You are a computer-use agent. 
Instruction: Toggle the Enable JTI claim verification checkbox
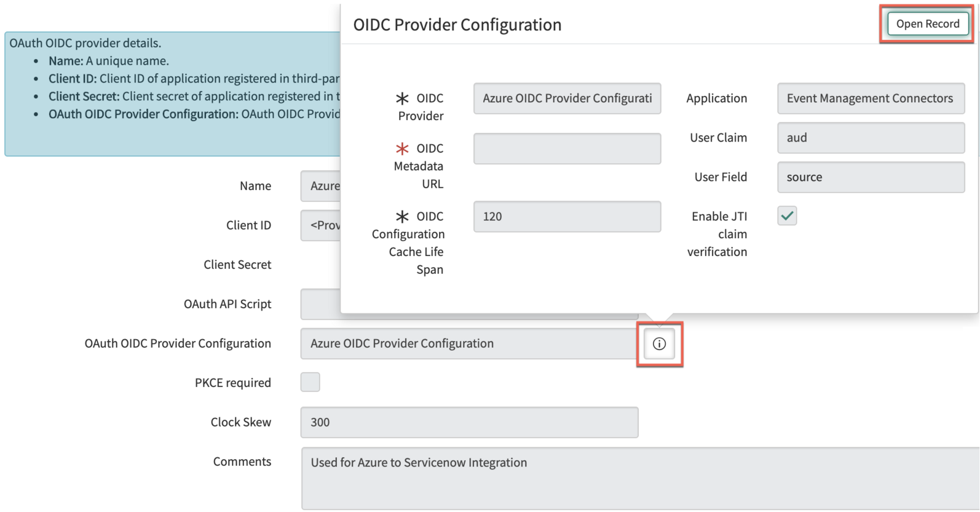coord(787,216)
